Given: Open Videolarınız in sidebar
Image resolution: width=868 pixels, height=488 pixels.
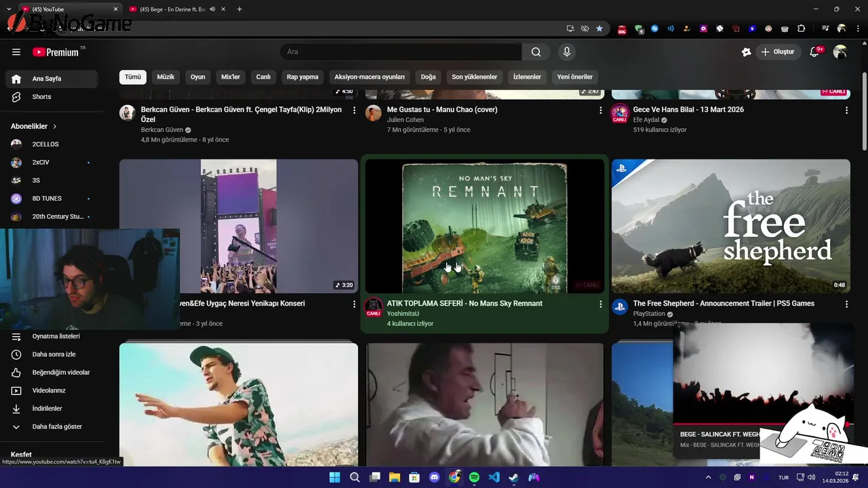Looking at the screenshot, I should click(52, 390).
